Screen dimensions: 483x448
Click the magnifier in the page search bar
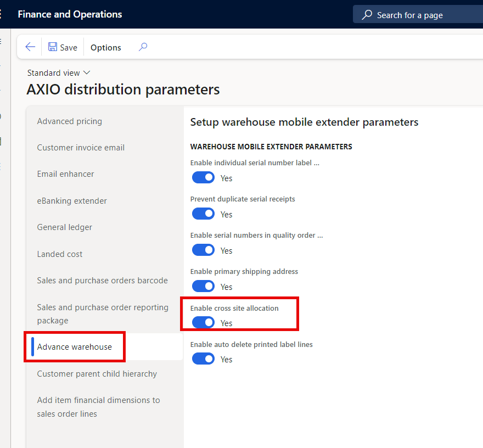[x=367, y=15]
